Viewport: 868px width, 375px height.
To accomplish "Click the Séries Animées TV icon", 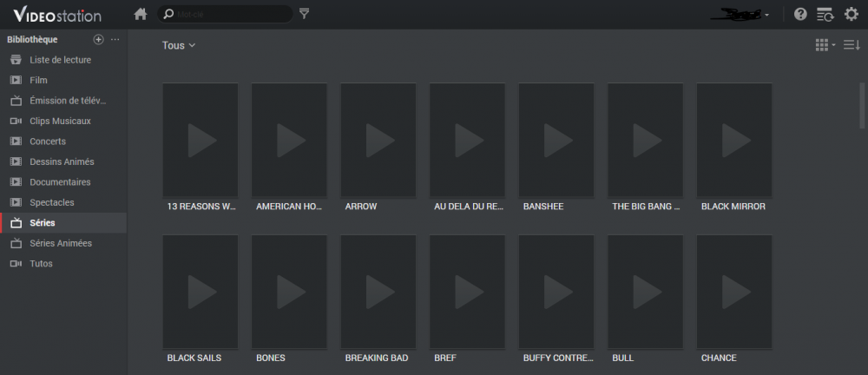I will tap(16, 243).
